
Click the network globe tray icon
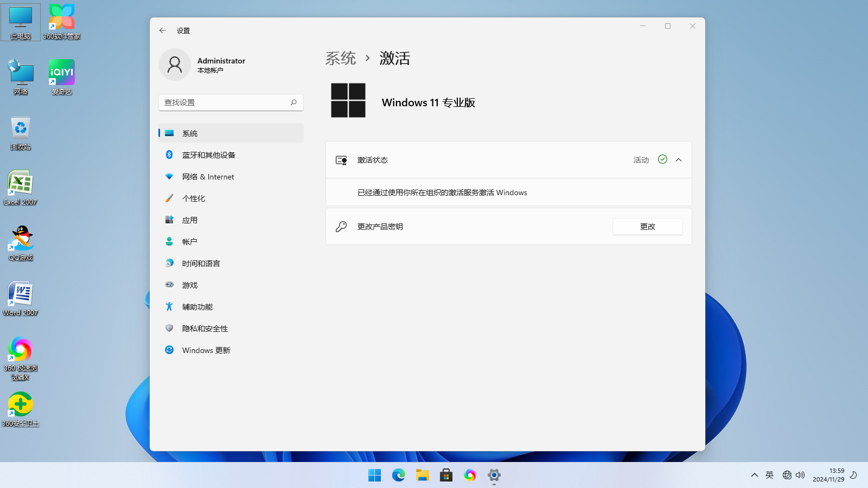pos(787,475)
